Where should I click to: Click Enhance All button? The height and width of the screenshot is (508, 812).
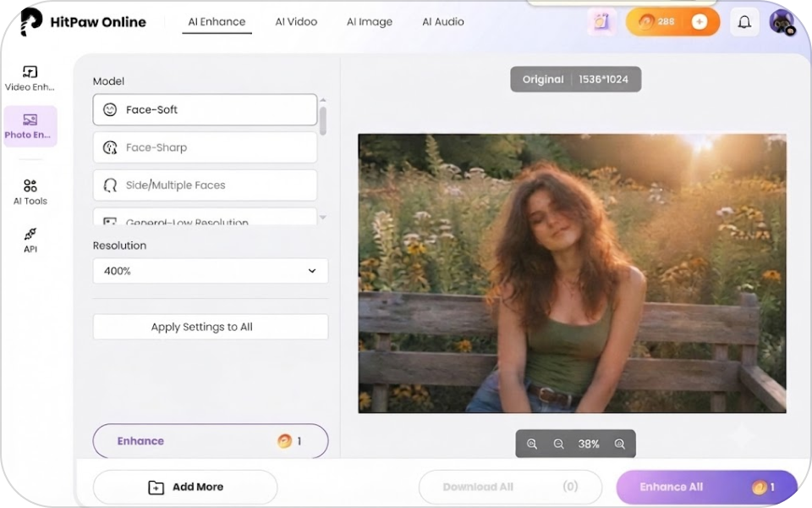[707, 487]
